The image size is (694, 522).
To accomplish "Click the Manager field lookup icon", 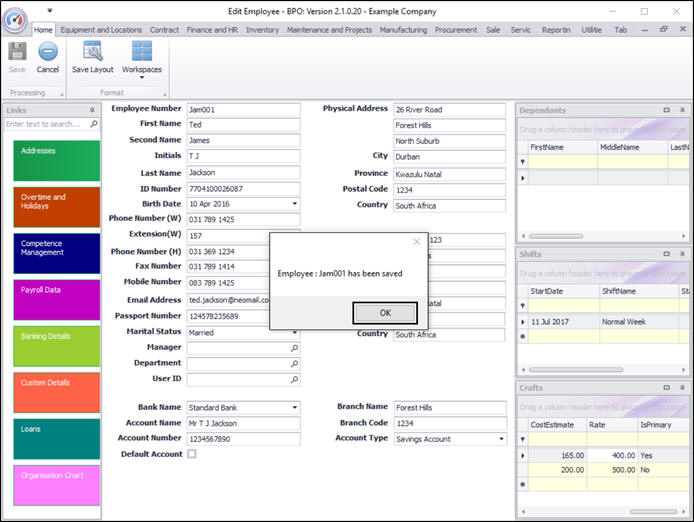I will (x=294, y=348).
